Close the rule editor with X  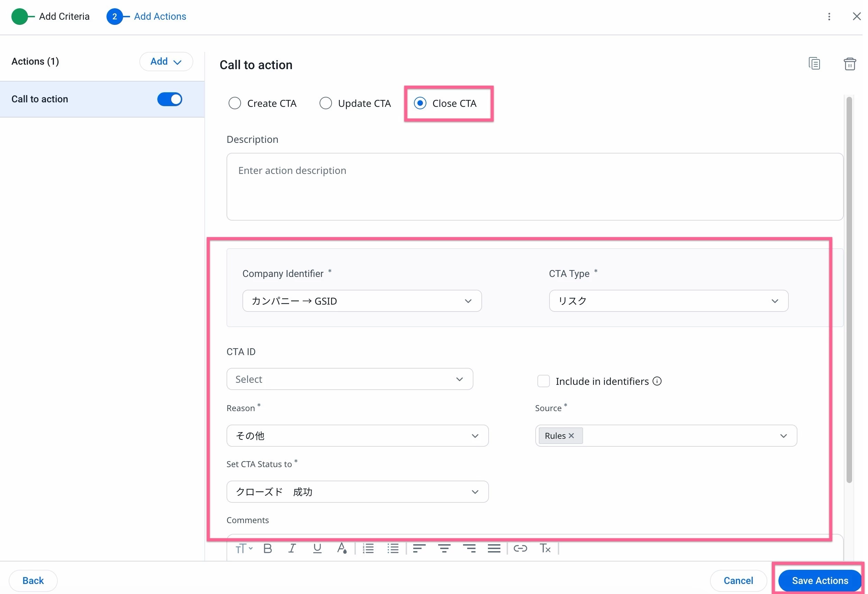click(857, 17)
